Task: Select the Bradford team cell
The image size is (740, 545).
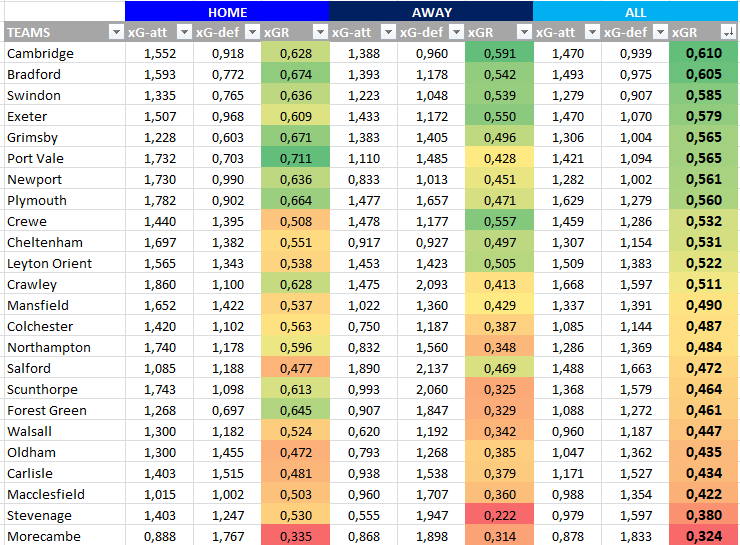Action: pos(64,74)
